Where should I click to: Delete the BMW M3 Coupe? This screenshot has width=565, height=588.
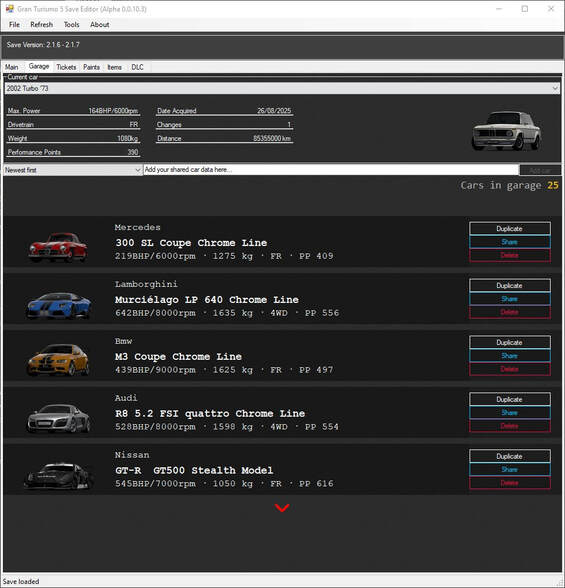click(510, 369)
